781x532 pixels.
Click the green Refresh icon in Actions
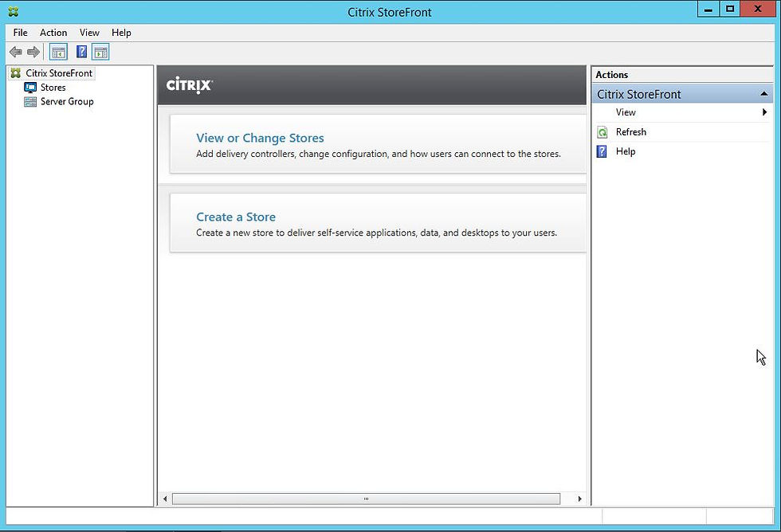pos(602,132)
